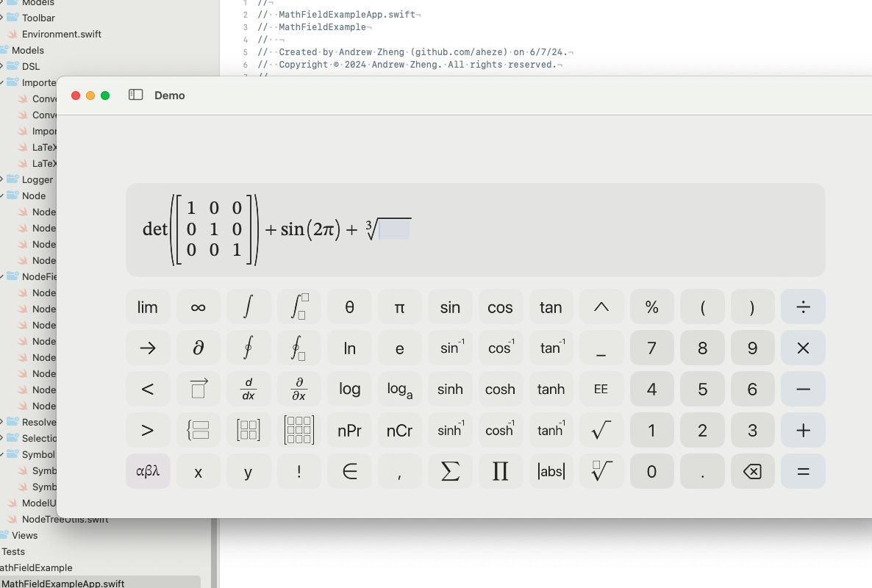
Task: Expand the Toolbar folder in navigator
Action: coord(1,18)
